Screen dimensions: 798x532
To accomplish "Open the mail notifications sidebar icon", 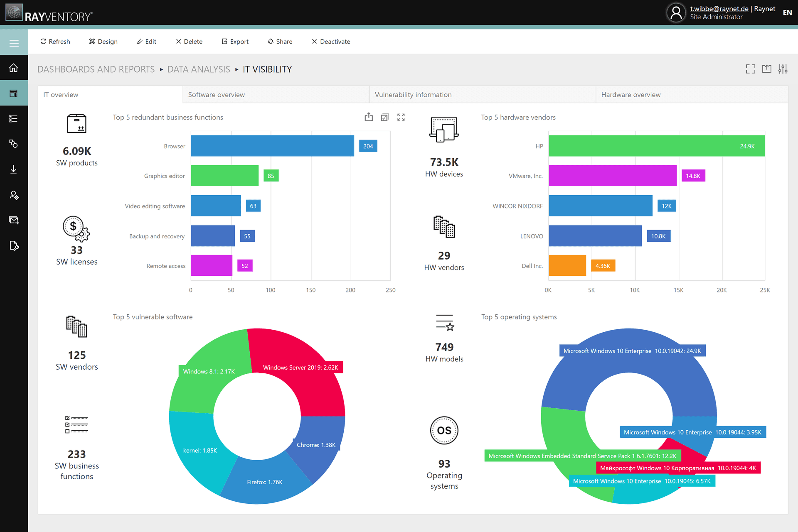I will [x=14, y=220].
